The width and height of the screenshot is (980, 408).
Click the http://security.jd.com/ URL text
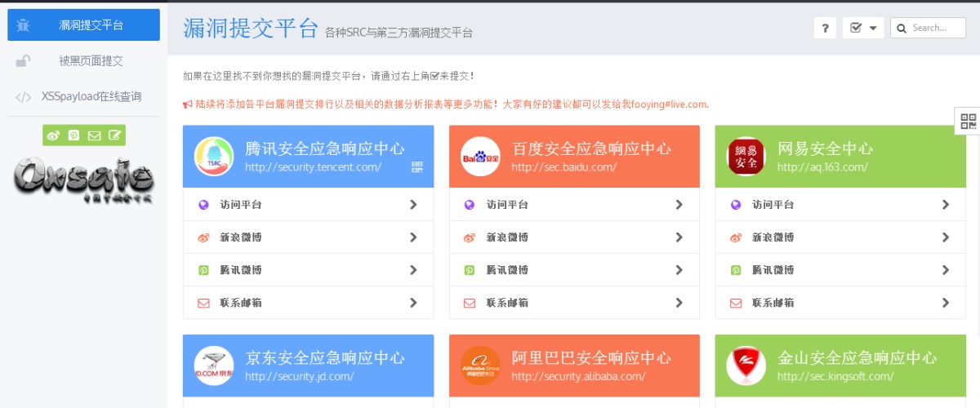click(299, 377)
